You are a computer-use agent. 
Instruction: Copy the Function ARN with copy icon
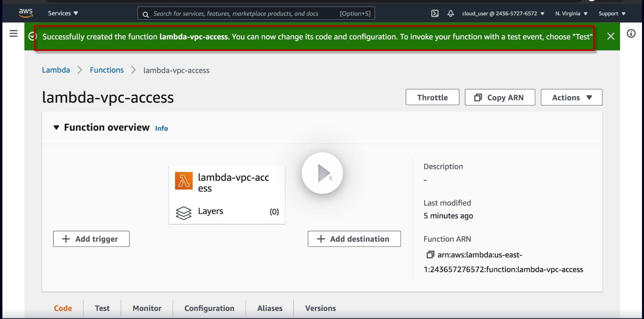tap(430, 254)
